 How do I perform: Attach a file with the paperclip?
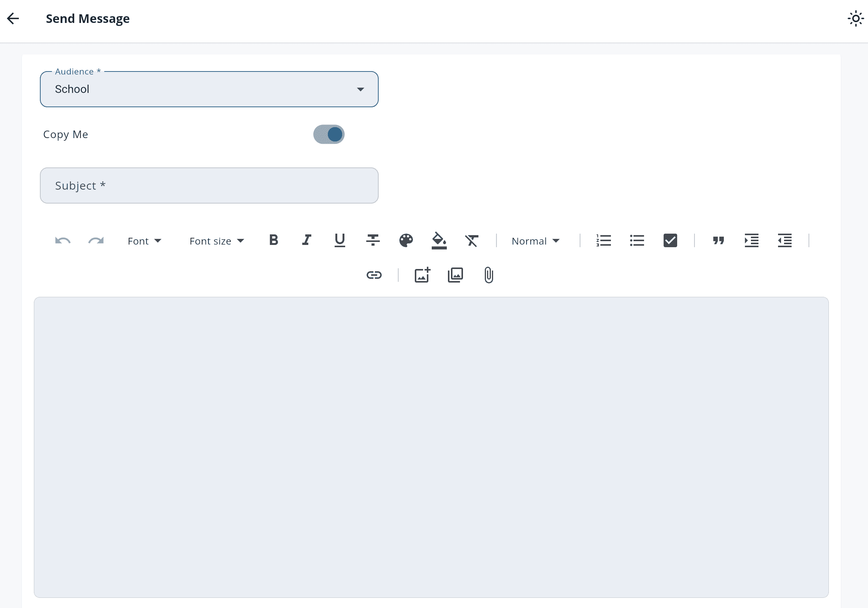[489, 275]
